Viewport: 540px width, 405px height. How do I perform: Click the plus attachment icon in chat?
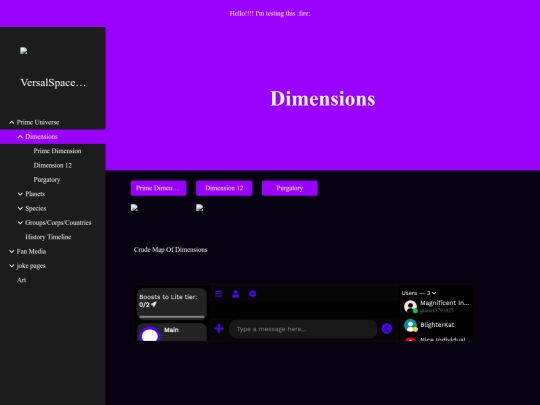219,329
